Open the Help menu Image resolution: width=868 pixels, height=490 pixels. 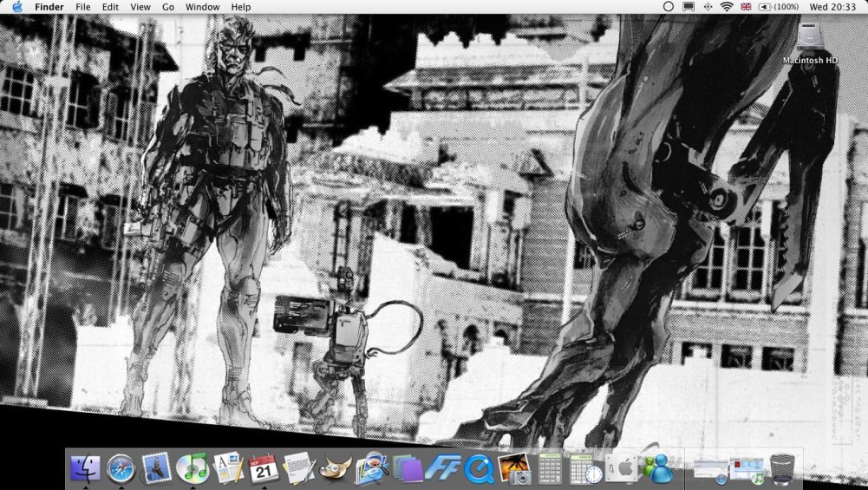click(x=241, y=7)
